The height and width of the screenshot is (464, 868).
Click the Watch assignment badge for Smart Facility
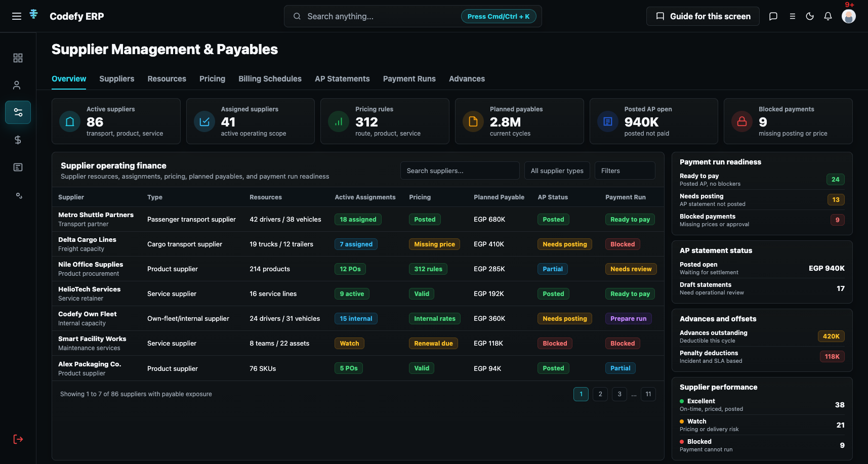tap(349, 343)
